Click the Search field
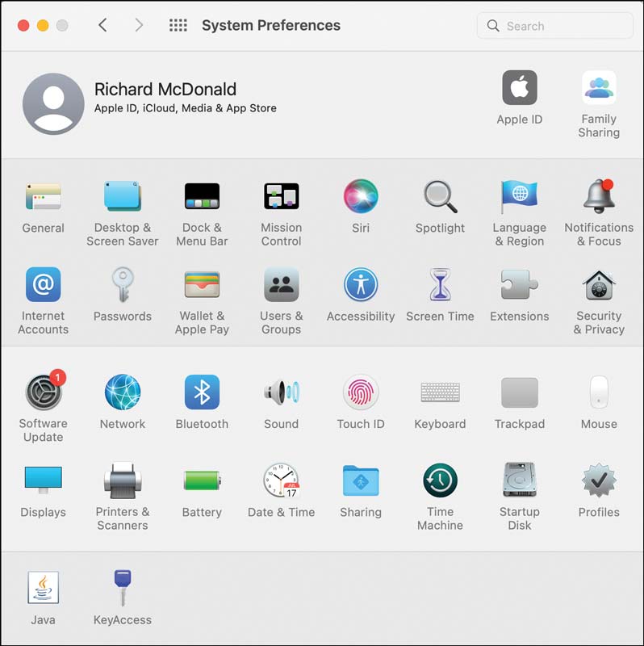The image size is (644, 646). pos(554,26)
